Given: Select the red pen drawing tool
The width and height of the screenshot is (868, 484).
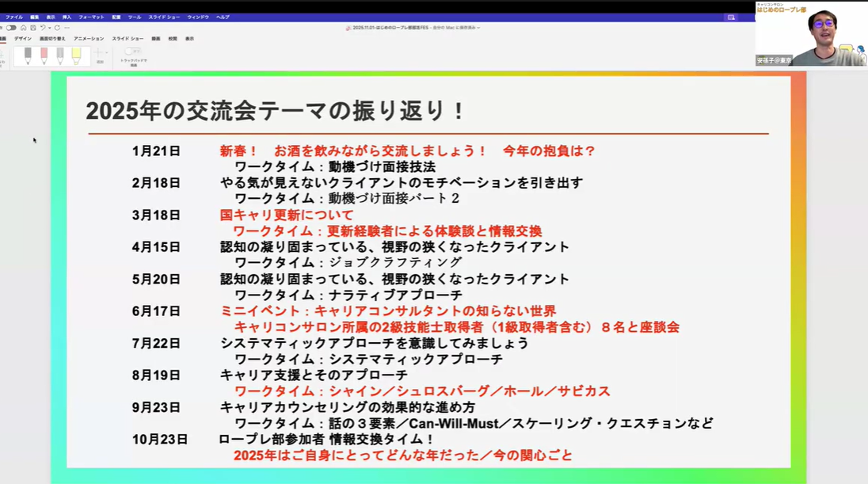Looking at the screenshot, I should coord(44,55).
